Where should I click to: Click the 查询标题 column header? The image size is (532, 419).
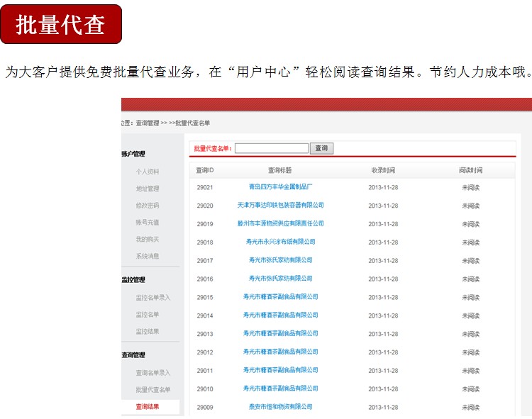(280, 170)
